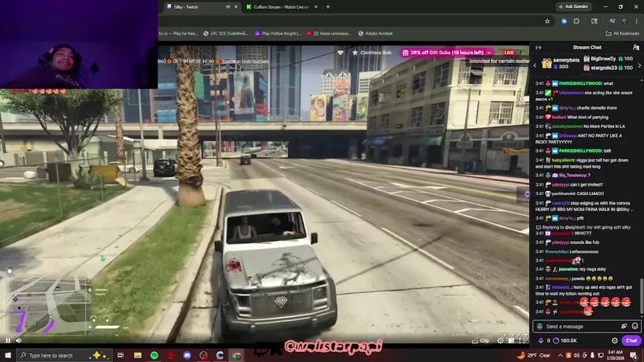Image resolution: width=644 pixels, height=362 pixels.
Task: Send the message with Chat button
Action: click(x=631, y=340)
